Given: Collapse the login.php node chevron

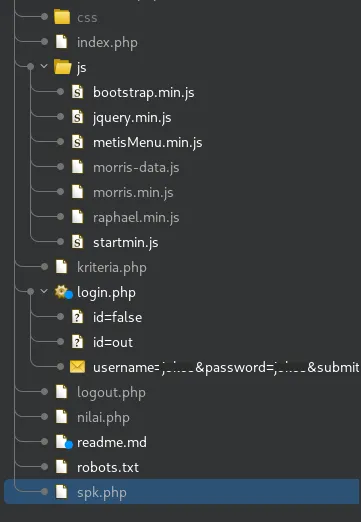Looking at the screenshot, I should (x=44, y=291).
